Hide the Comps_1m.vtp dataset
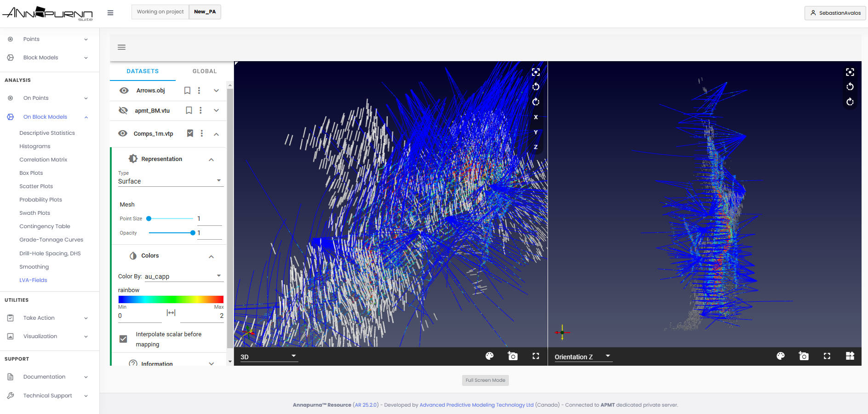This screenshot has width=868, height=414. coord(123,133)
